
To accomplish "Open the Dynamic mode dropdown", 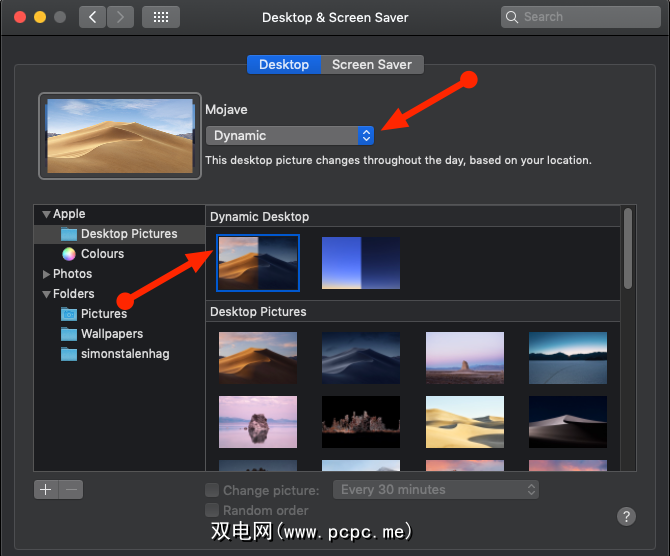I will pyautogui.click(x=290, y=135).
